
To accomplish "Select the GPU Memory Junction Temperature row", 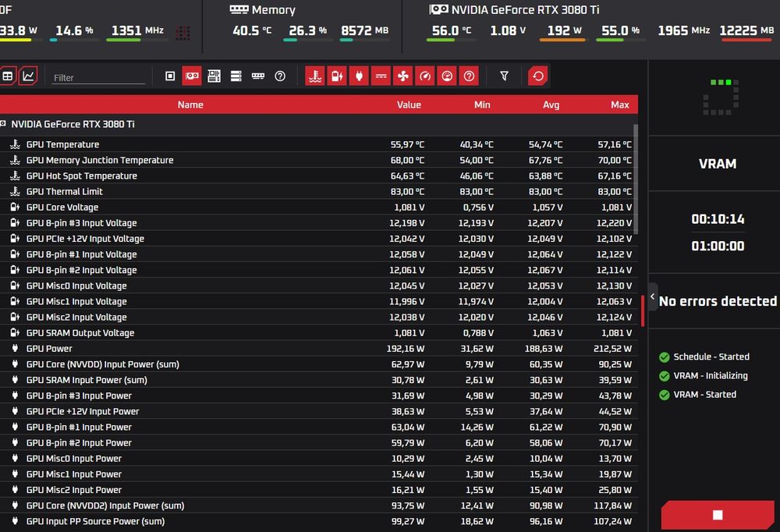I will (318, 160).
